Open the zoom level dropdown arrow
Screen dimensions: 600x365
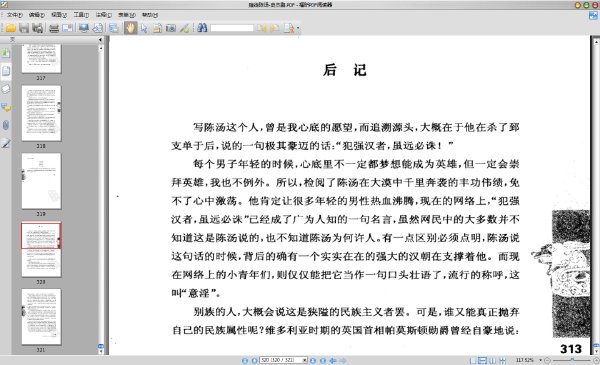pyautogui.click(x=540, y=360)
